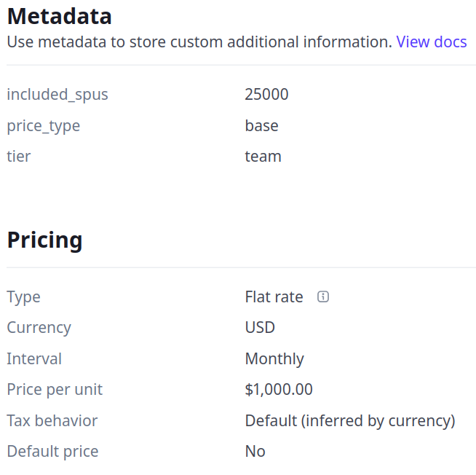The height and width of the screenshot is (475, 476).
Task: Select the price_type metadata key
Action: pyautogui.click(x=44, y=126)
